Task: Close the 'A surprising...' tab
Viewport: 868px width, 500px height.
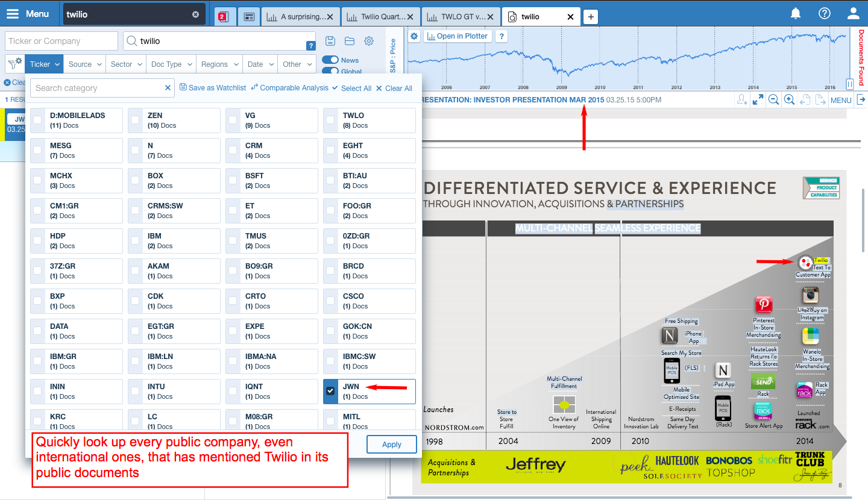Action: click(330, 17)
